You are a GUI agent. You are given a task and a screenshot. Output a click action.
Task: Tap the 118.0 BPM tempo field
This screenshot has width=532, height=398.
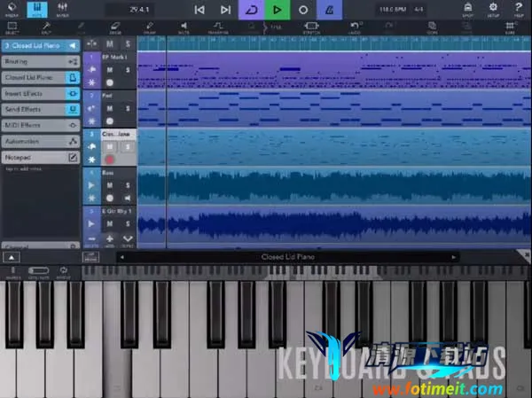pyautogui.click(x=393, y=10)
